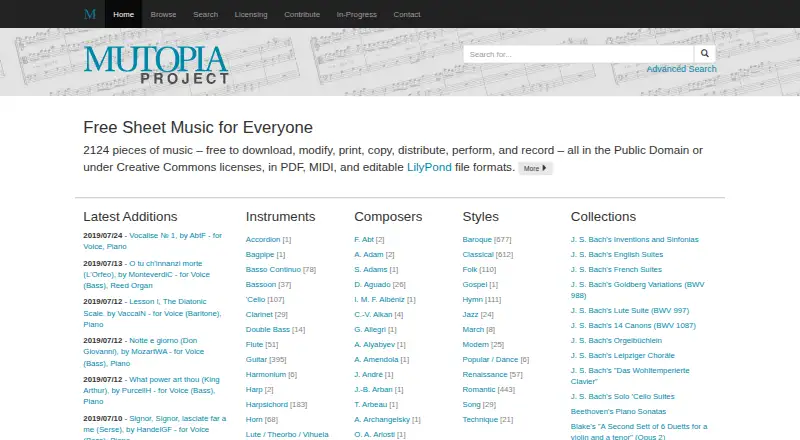The image size is (800, 440).
Task: View composer F. Abt
Action: click(364, 239)
